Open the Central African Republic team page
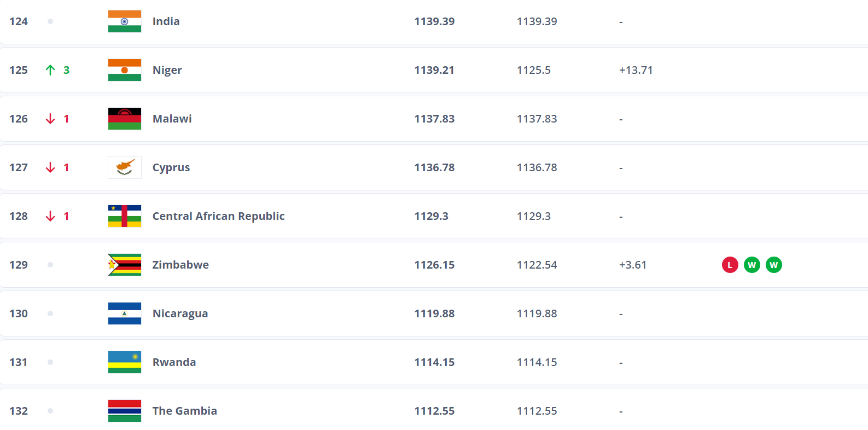868x430 pixels. pos(218,216)
